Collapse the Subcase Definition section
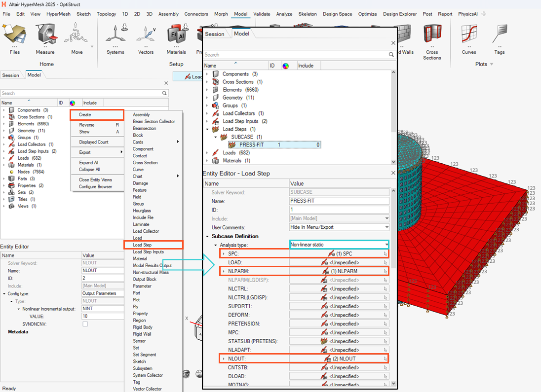 click(x=207, y=236)
